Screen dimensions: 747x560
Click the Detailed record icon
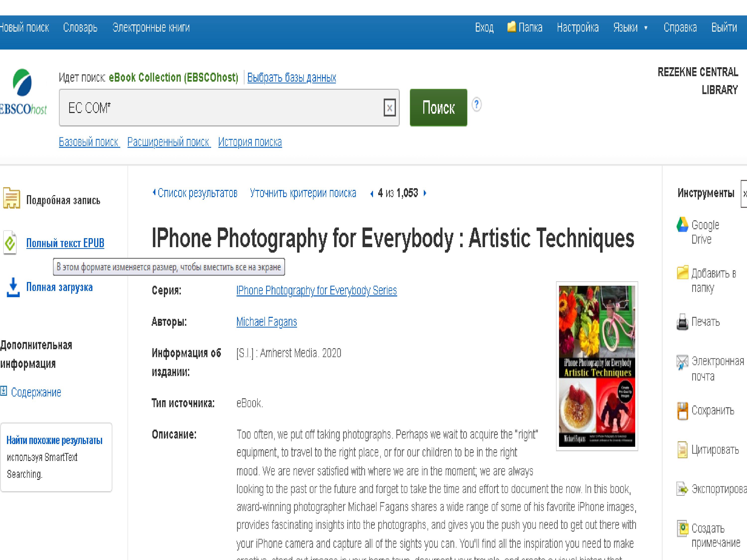click(x=11, y=198)
